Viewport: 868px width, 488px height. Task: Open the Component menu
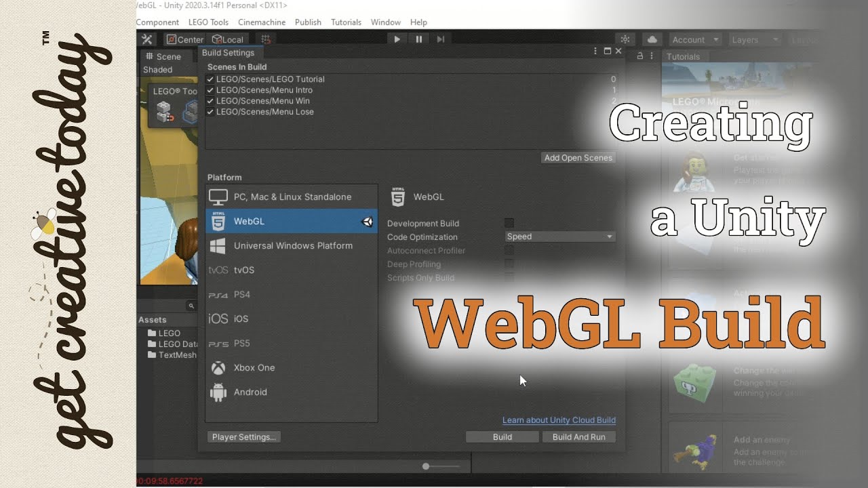point(157,22)
